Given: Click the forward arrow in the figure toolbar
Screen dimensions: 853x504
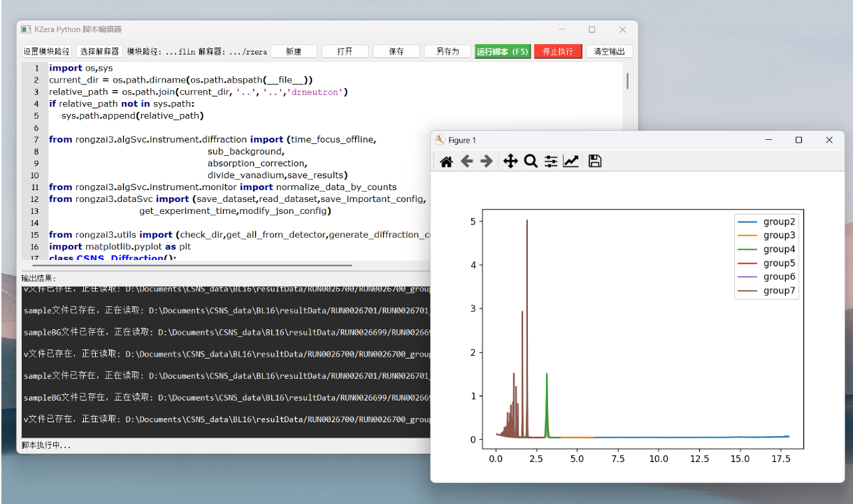Looking at the screenshot, I should point(487,161).
